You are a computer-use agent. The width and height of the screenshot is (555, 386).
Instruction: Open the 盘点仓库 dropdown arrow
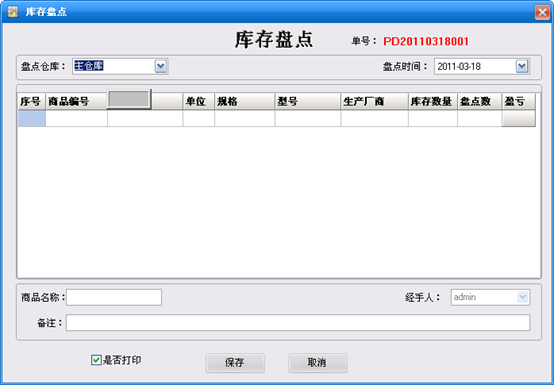tap(161, 66)
